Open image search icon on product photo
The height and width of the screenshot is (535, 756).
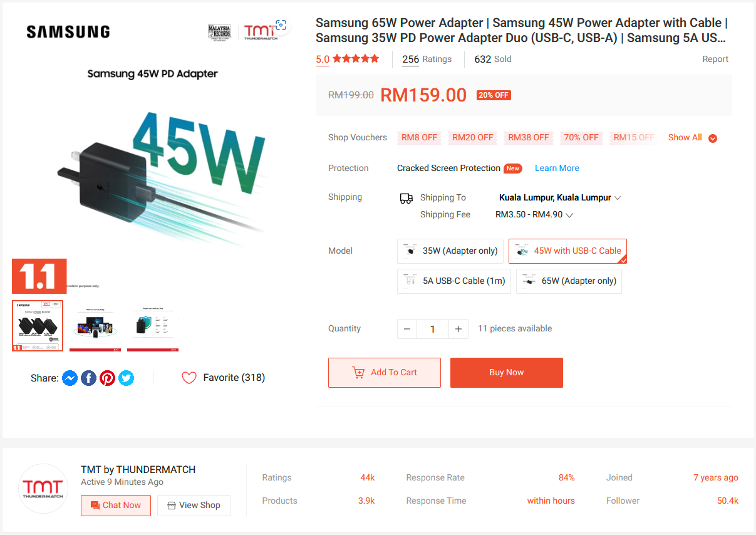pyautogui.click(x=281, y=25)
